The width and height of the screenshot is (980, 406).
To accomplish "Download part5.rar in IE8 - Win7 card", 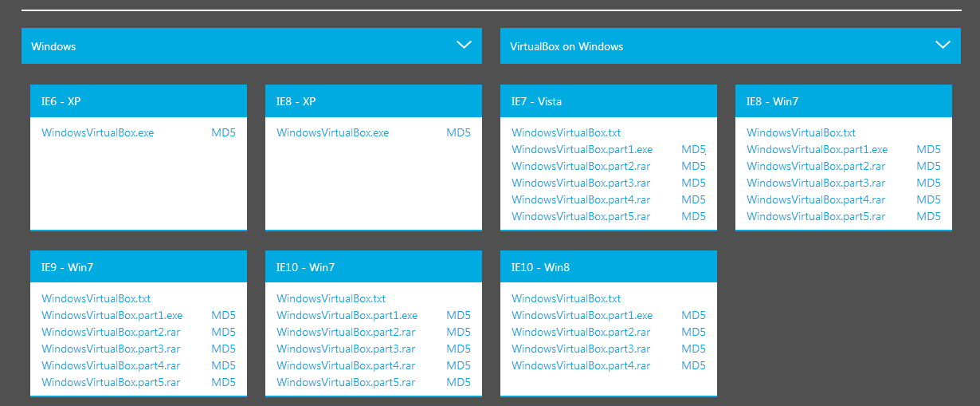I will point(816,216).
